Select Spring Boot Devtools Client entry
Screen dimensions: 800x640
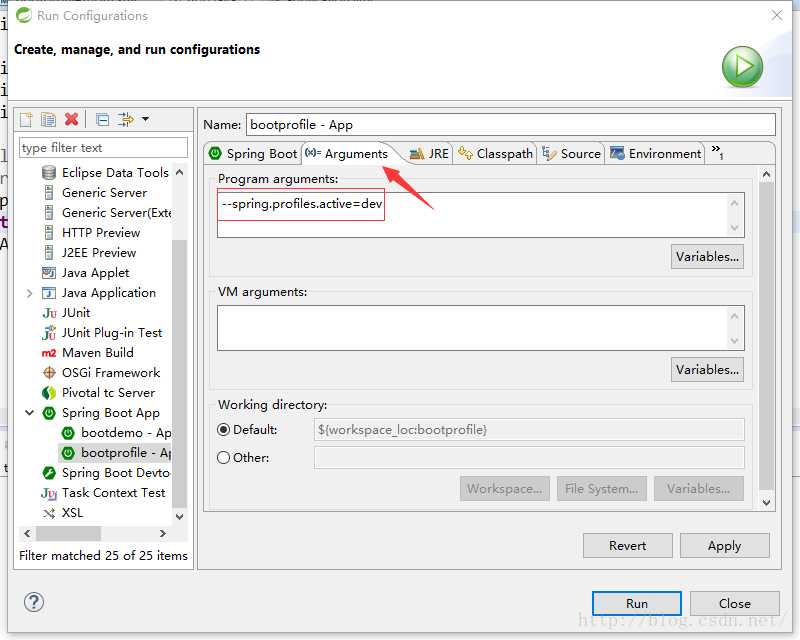click(116, 473)
